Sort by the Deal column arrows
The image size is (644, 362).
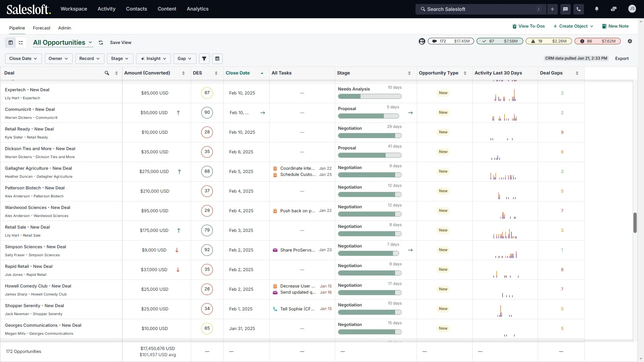(116, 73)
